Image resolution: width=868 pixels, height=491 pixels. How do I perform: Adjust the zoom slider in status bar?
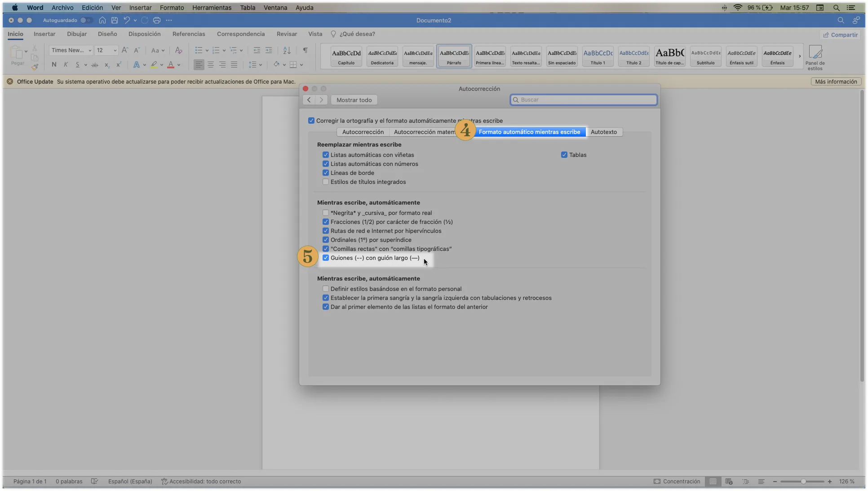(x=802, y=481)
